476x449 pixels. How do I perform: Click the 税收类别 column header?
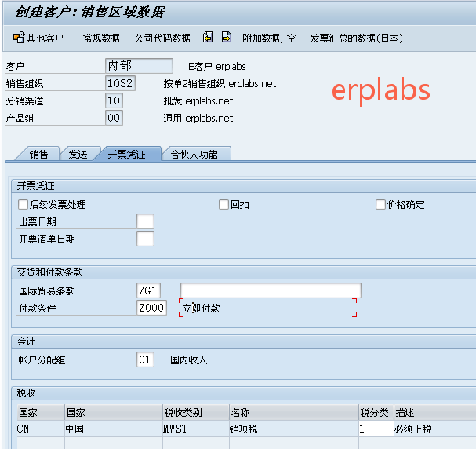196,413
